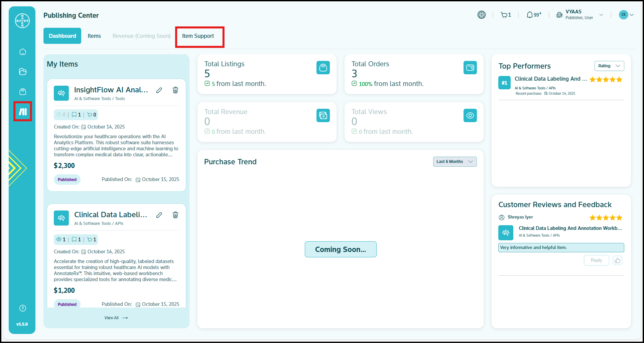Delete the Clinical Data Labeling item

click(175, 215)
